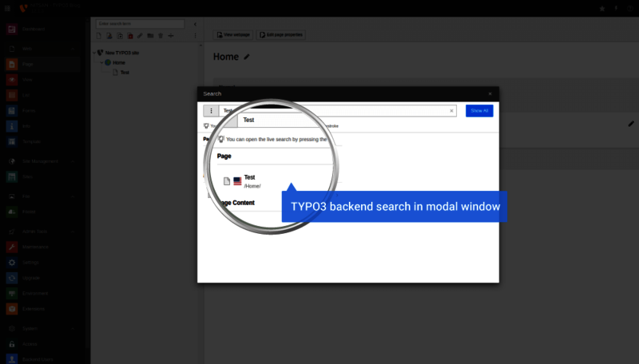The image size is (639, 364).
Task: Collapse the Site Management module group
Action: [x=73, y=161]
